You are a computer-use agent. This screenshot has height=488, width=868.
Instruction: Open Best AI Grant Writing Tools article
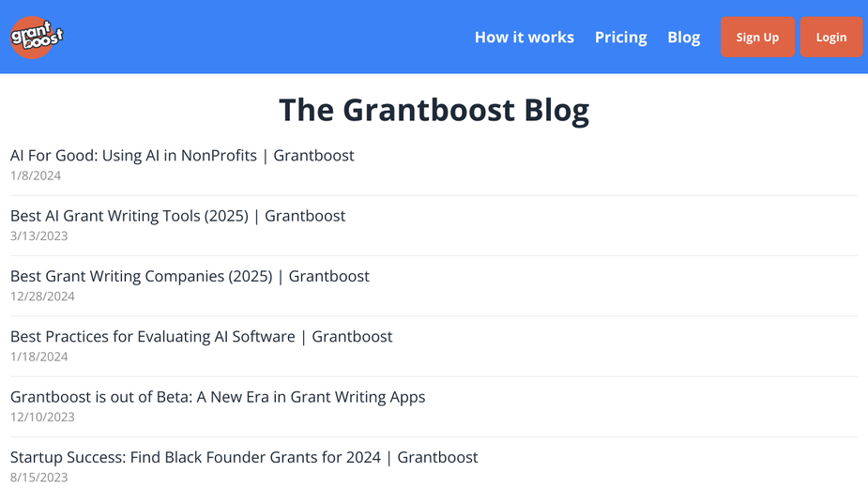point(177,216)
